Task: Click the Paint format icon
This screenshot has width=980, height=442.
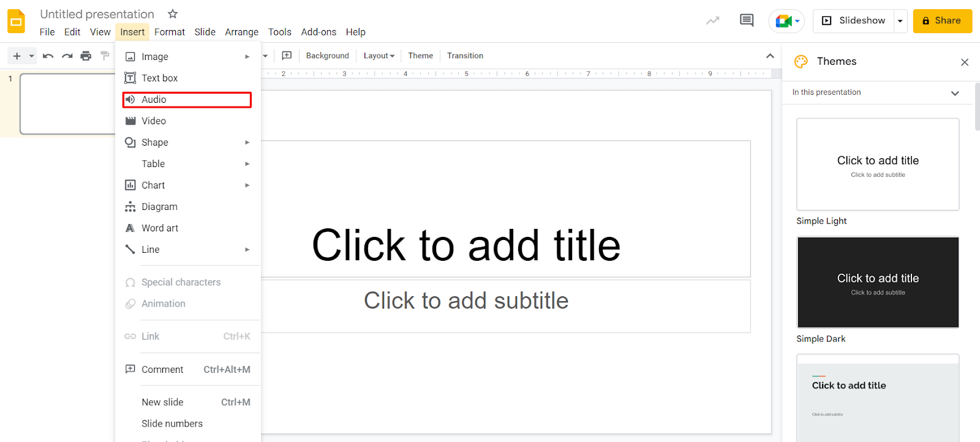Action: (105, 56)
